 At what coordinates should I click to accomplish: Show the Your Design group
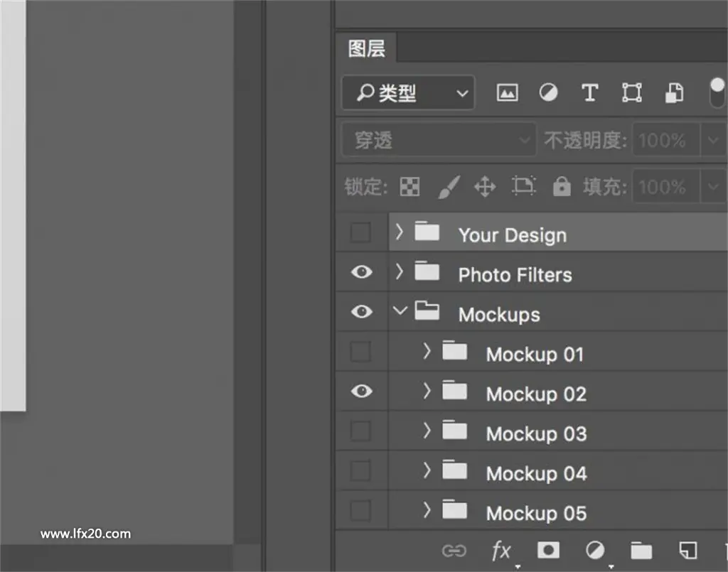(360, 232)
